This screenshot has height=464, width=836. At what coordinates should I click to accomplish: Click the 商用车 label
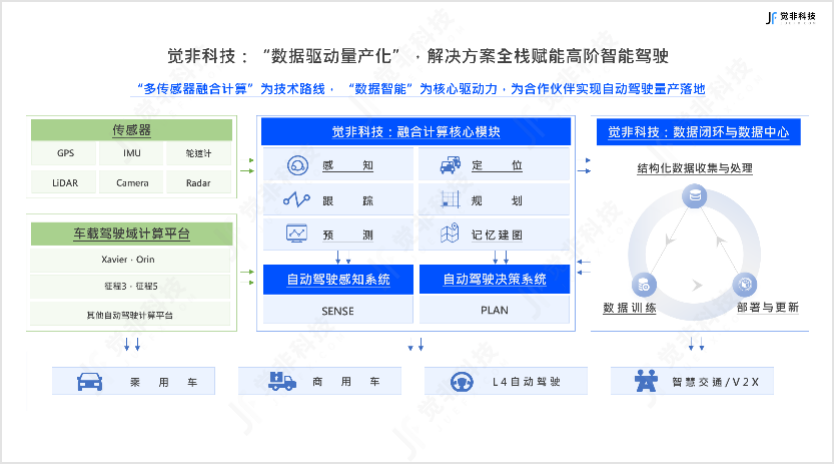pos(346,381)
